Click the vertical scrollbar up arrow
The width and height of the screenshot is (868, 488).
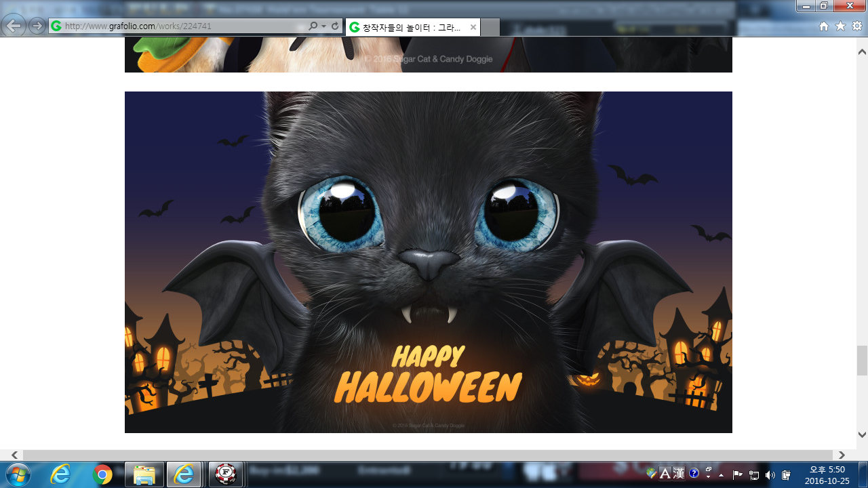coord(862,52)
